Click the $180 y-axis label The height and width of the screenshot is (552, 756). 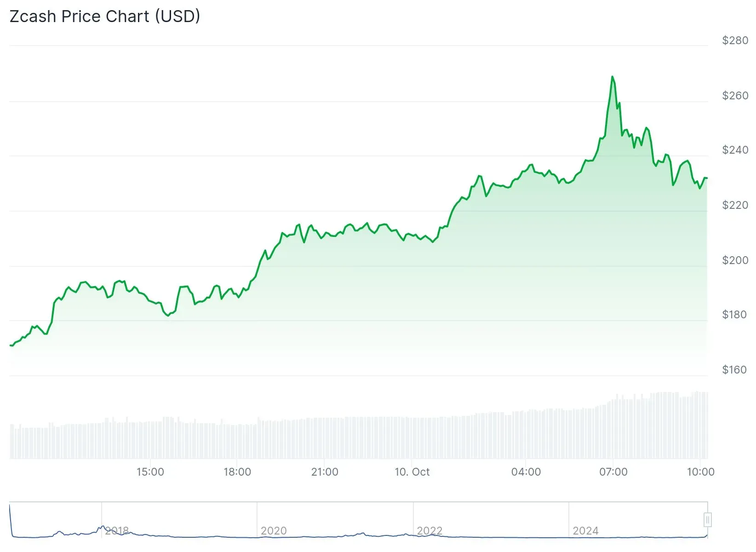[735, 315]
